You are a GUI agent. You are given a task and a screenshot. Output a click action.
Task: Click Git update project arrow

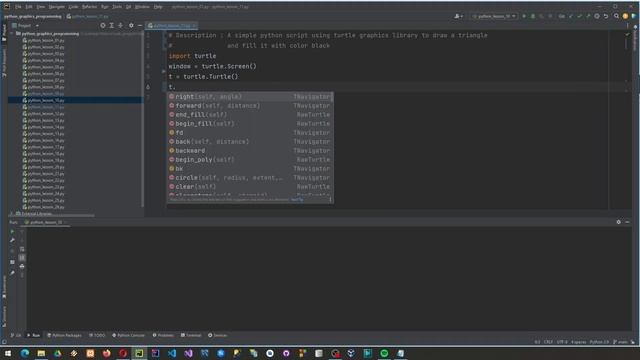point(571,16)
